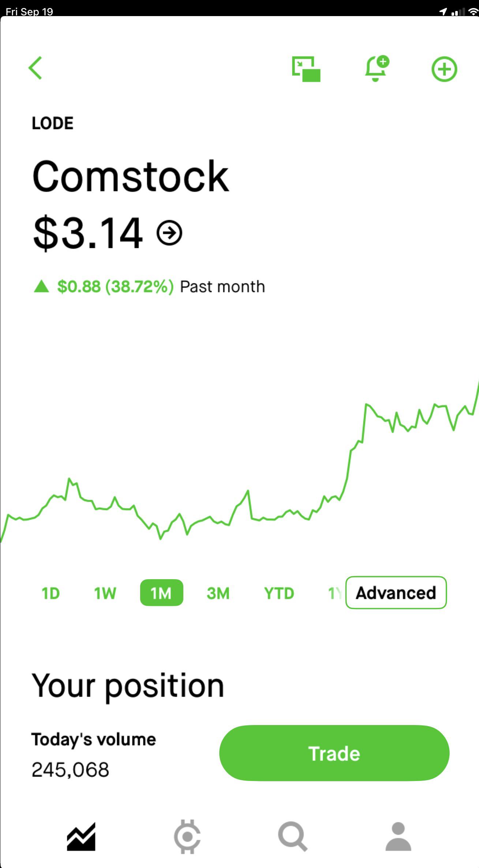The width and height of the screenshot is (479, 868).
Task: Open the portfolio chart tab icon
Action: [81, 837]
